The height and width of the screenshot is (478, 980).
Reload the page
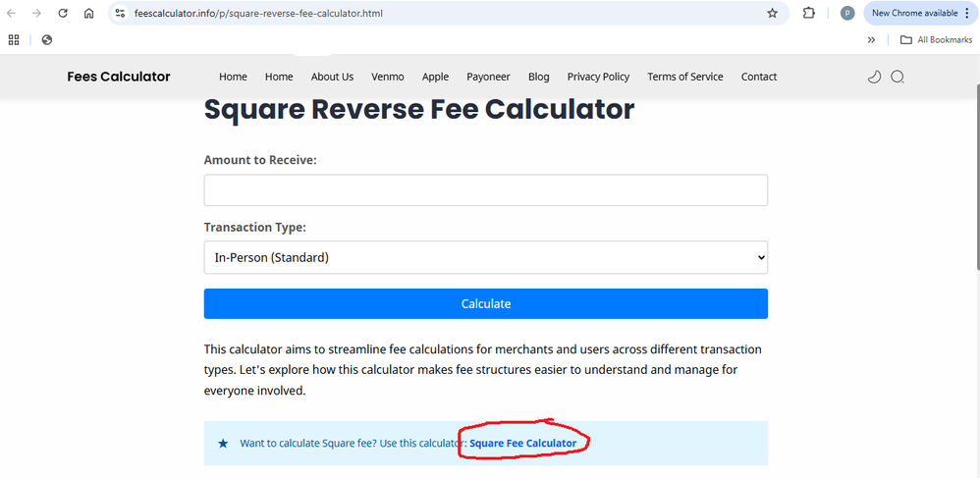click(63, 14)
